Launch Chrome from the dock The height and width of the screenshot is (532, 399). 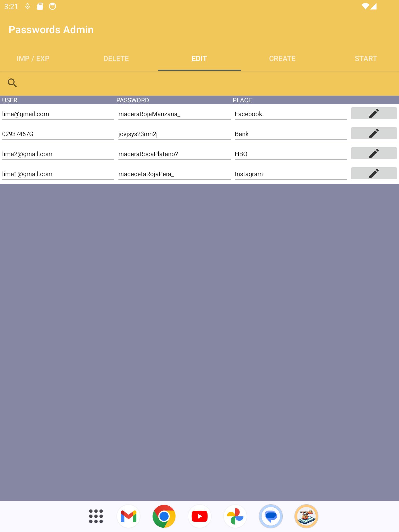[164, 516]
